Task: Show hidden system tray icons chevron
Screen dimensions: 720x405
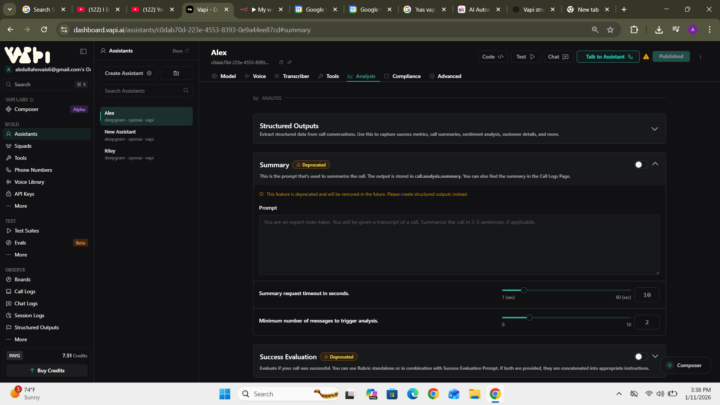Action: [x=619, y=394]
